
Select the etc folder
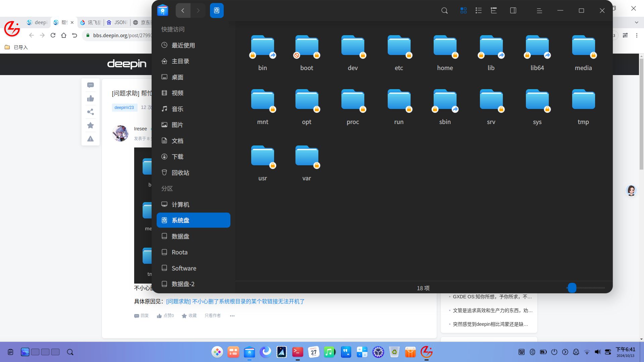tap(399, 53)
